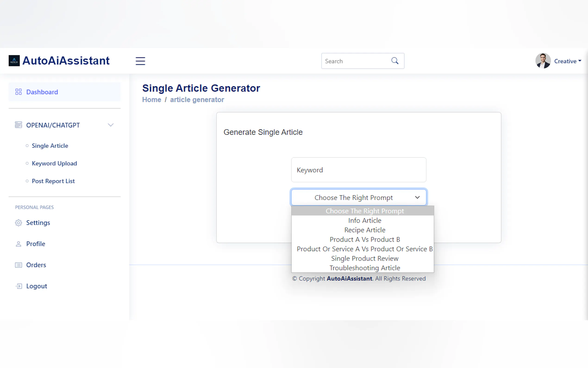The height and width of the screenshot is (368, 588).
Task: Open the Creative user account dropdown
Action: point(567,61)
